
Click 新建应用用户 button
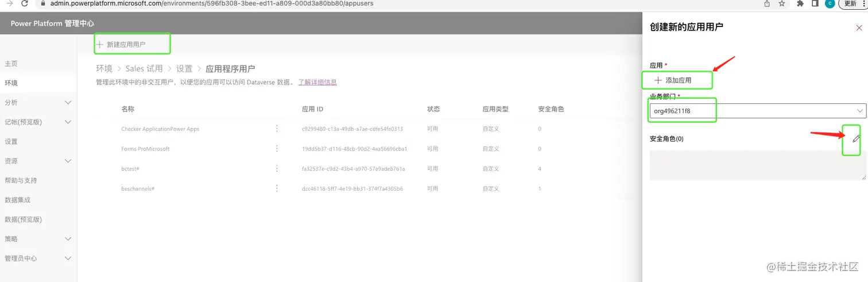point(121,44)
